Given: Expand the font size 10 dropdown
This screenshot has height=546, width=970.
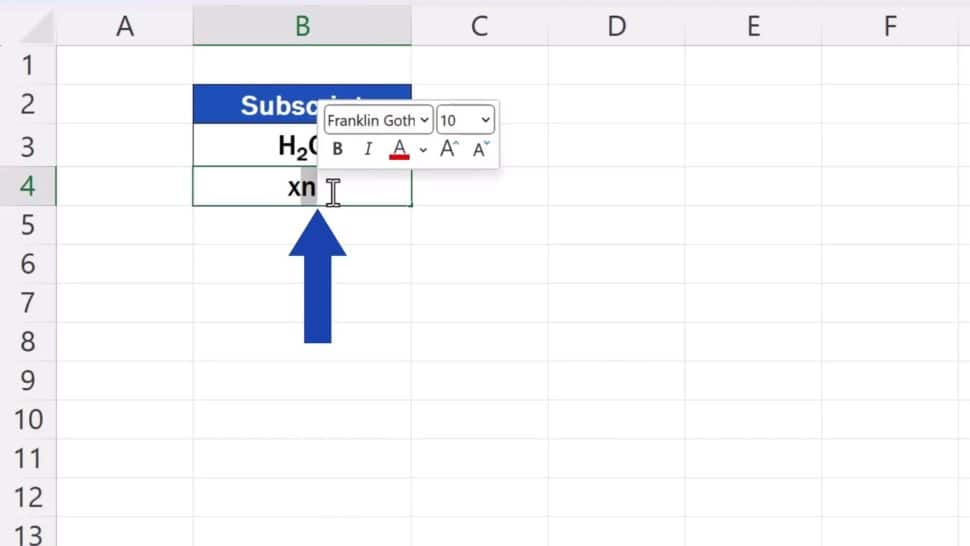Looking at the screenshot, I should (x=465, y=120).
